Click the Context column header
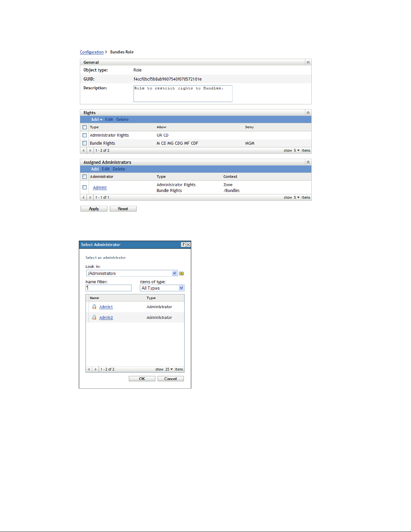This screenshot has width=411, height=532. point(230,177)
